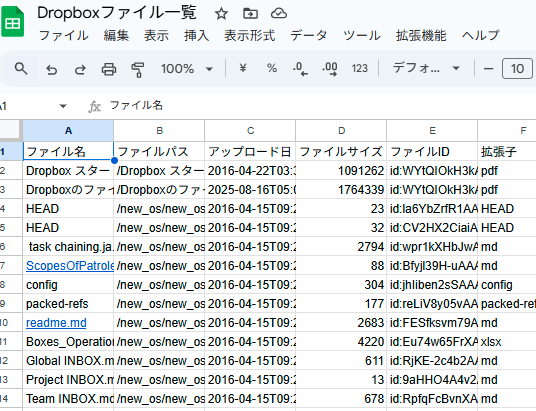Select the ファイル名 header cell

coord(68,151)
